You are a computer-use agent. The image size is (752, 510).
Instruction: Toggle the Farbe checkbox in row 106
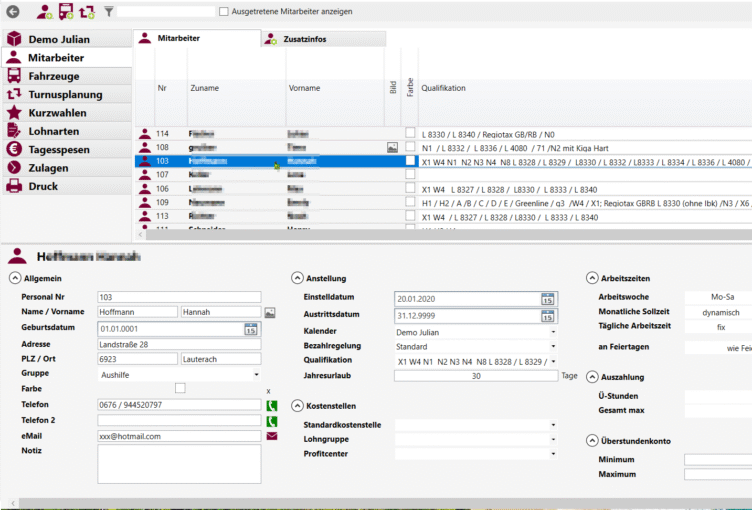[x=410, y=188]
